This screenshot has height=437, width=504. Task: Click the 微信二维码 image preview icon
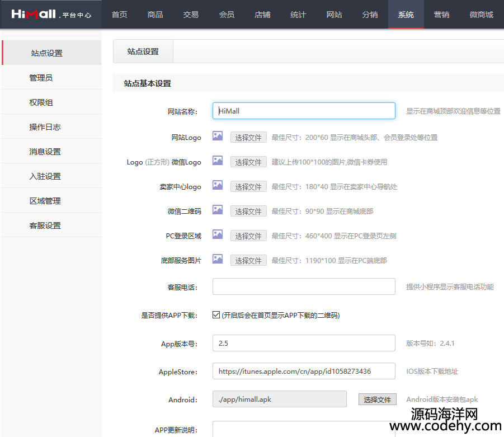coord(218,210)
